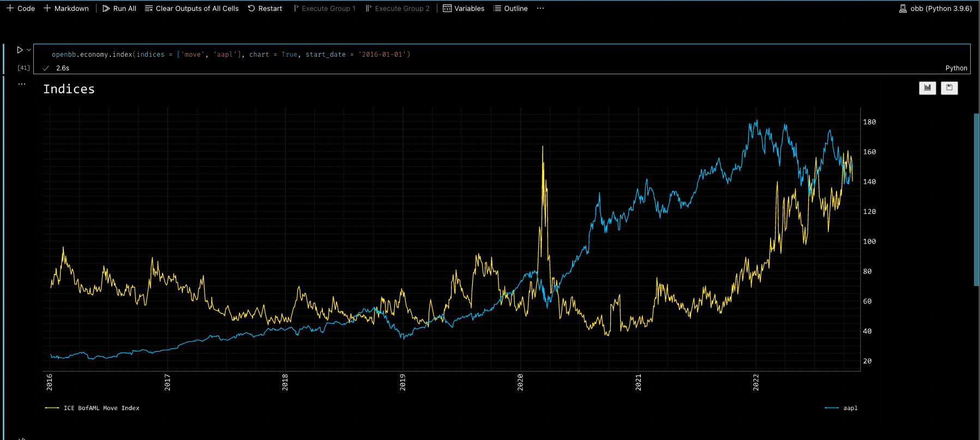980x440 pixels.
Task: Show the notebook Outline
Action: coord(510,8)
